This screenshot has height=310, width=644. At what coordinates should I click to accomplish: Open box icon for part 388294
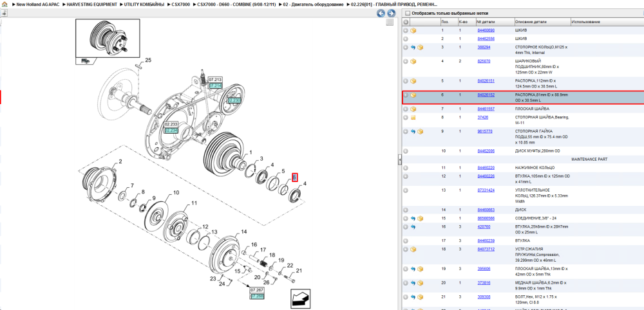pos(420,48)
